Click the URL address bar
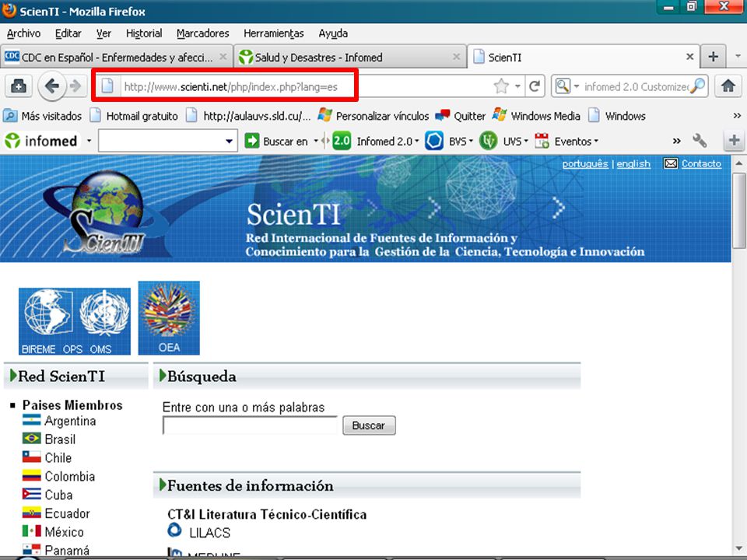The image size is (747, 560). (305, 86)
